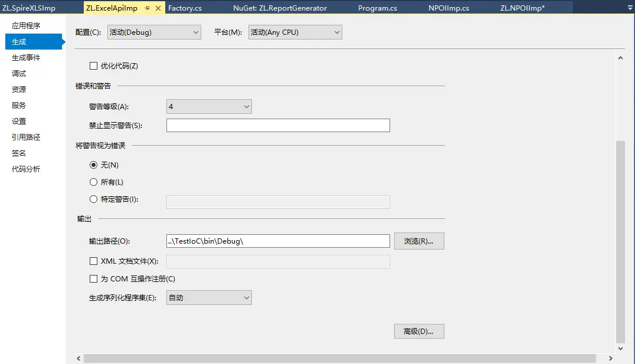Click horizontal scrollbar left arrow

pos(78,358)
